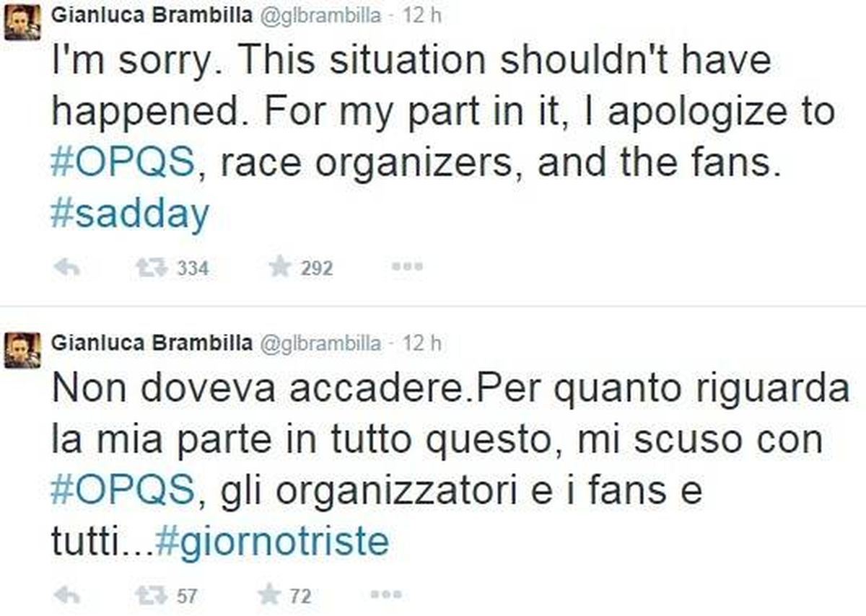Image resolution: width=866 pixels, height=616 pixels.
Task: Retweet the English apology tweet
Action: (148, 268)
